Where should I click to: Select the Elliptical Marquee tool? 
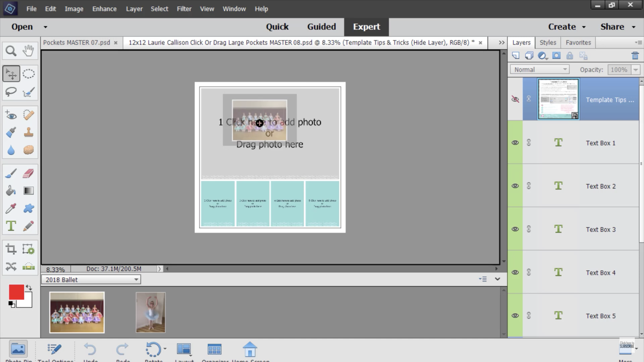click(29, 74)
